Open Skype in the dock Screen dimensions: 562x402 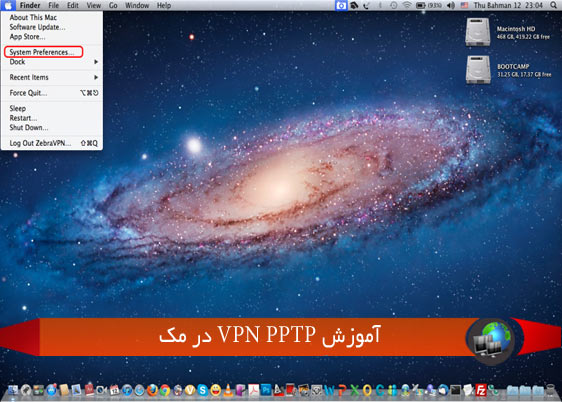tap(203, 390)
